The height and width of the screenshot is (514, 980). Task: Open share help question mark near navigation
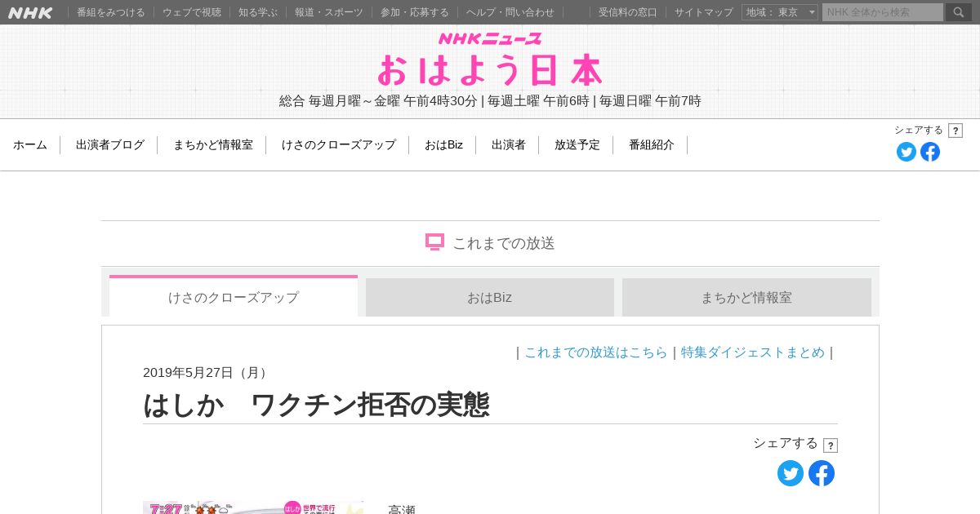click(955, 131)
